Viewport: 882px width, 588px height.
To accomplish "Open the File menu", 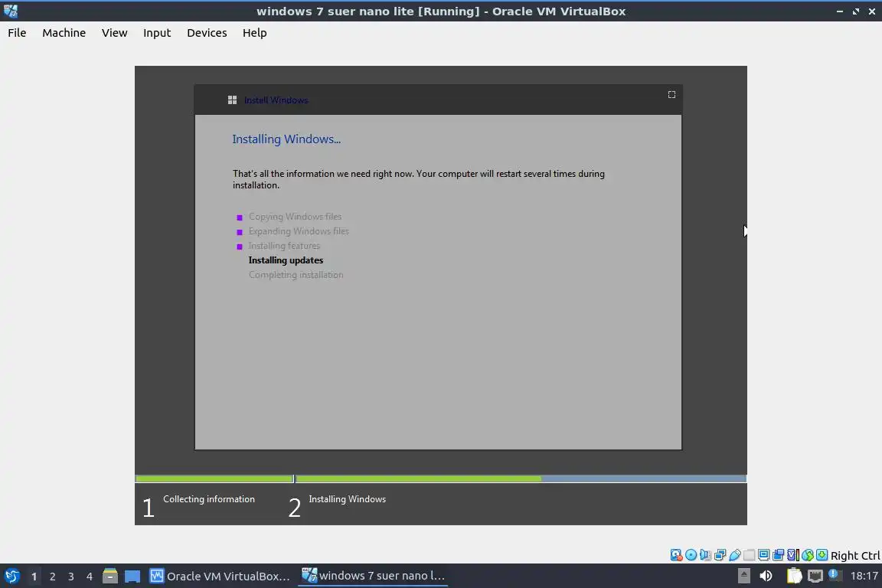I will click(x=17, y=33).
